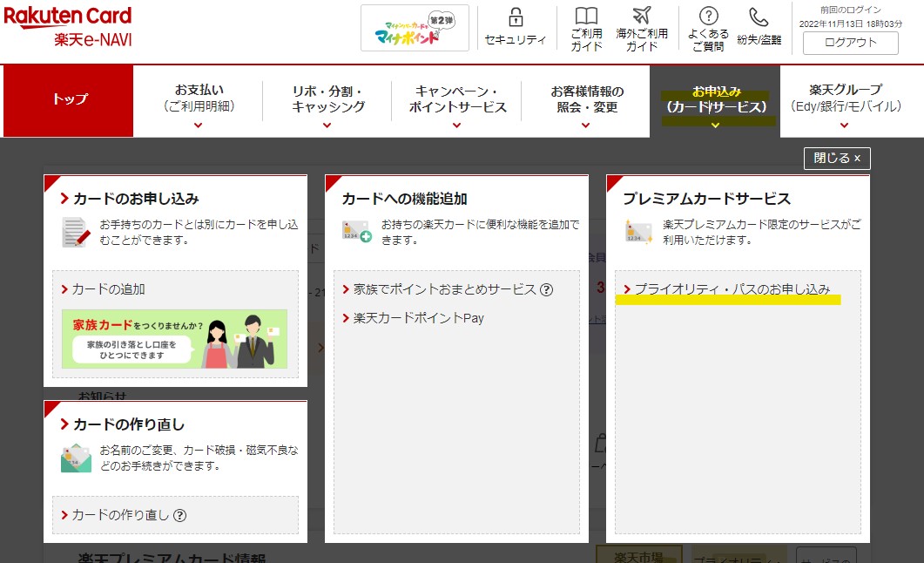Open リボ・分割・キャッシング menu
The width and height of the screenshot is (924, 563).
327,99
